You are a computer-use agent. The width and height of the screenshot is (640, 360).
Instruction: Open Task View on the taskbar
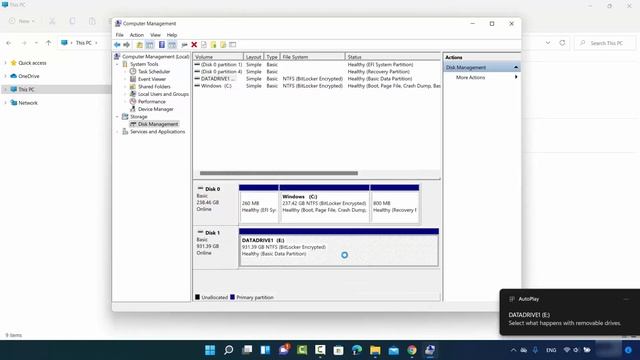click(x=247, y=350)
